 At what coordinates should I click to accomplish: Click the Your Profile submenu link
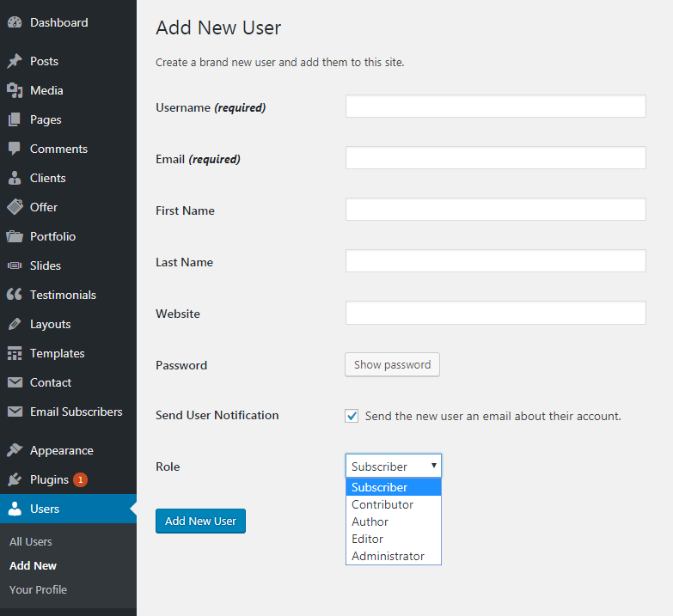(38, 590)
